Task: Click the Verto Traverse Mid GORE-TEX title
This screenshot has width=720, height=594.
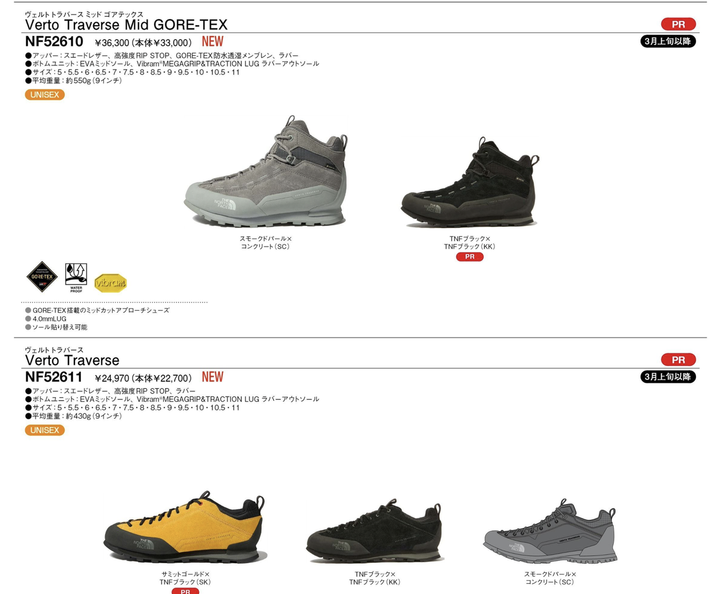Action: click(x=126, y=24)
